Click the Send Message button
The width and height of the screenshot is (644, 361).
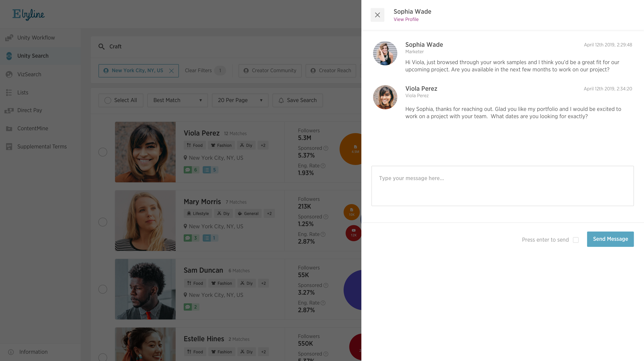click(610, 239)
